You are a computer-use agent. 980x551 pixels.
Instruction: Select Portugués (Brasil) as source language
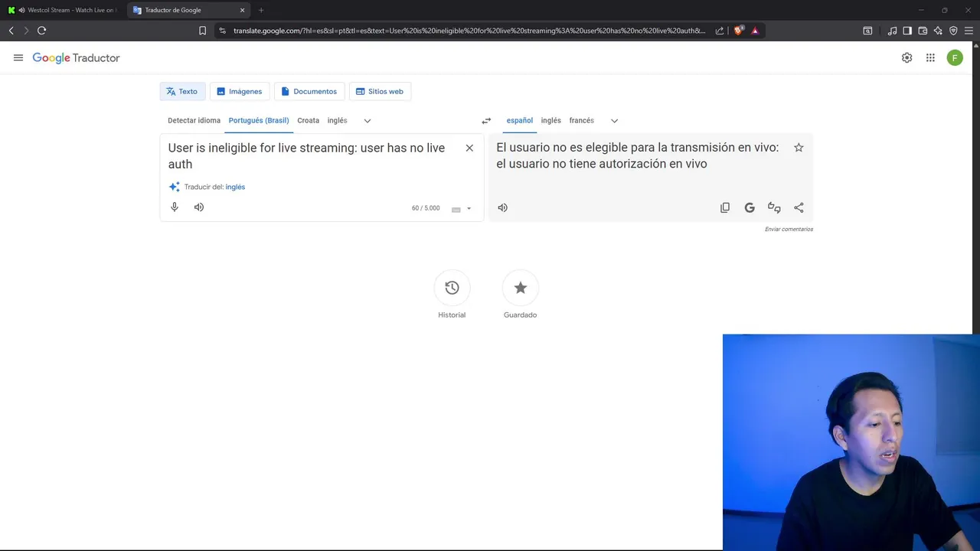coord(259,120)
